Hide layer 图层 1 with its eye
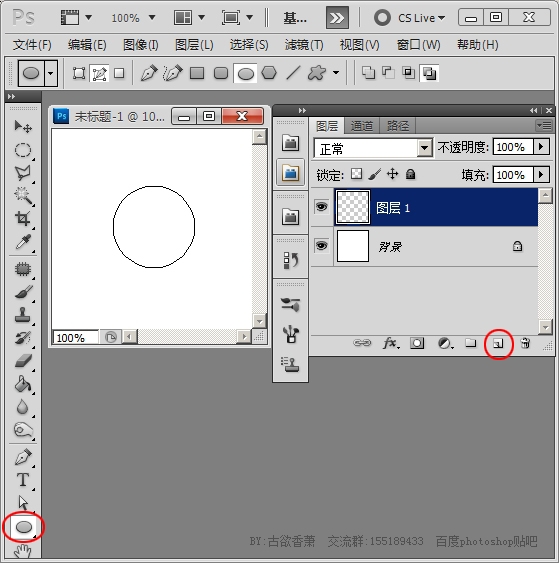 [x=322, y=207]
